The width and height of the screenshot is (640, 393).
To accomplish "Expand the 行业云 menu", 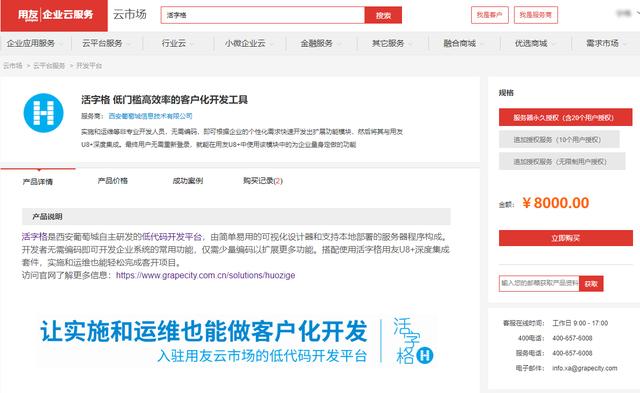I will (x=178, y=43).
